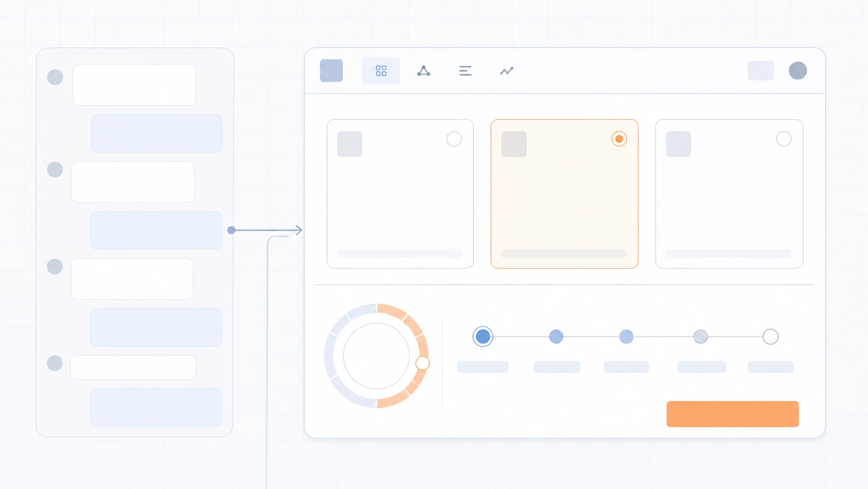Click the gray fourth step dot
This screenshot has width=868, height=489.
point(700,337)
